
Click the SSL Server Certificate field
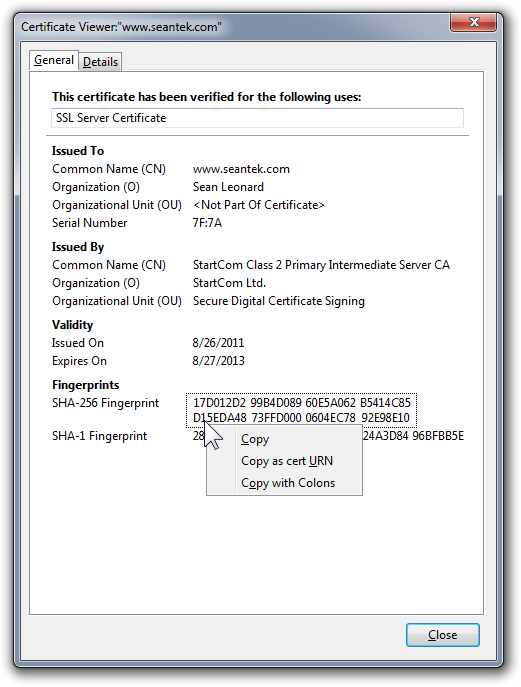[x=257, y=118]
